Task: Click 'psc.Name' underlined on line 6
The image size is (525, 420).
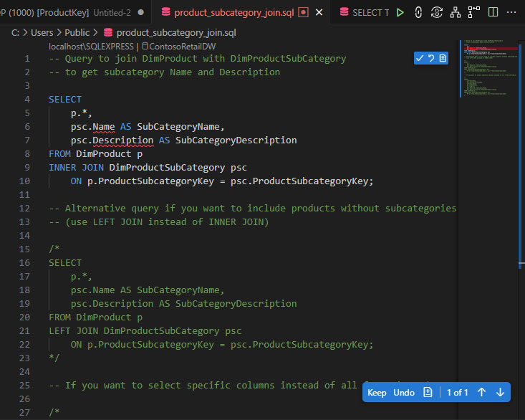Action: 92,127
